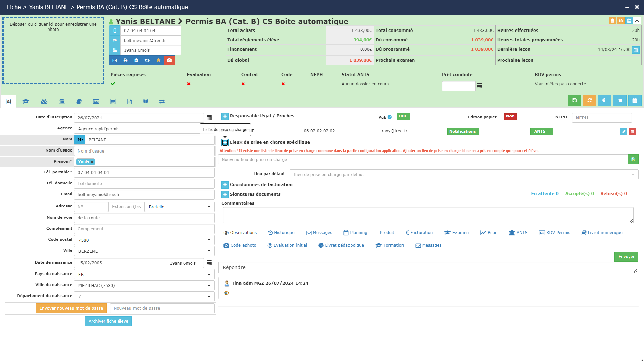Toggle the contact's Notifications switch
Image resolution: width=644 pixels, height=362 pixels.
pyautogui.click(x=464, y=132)
